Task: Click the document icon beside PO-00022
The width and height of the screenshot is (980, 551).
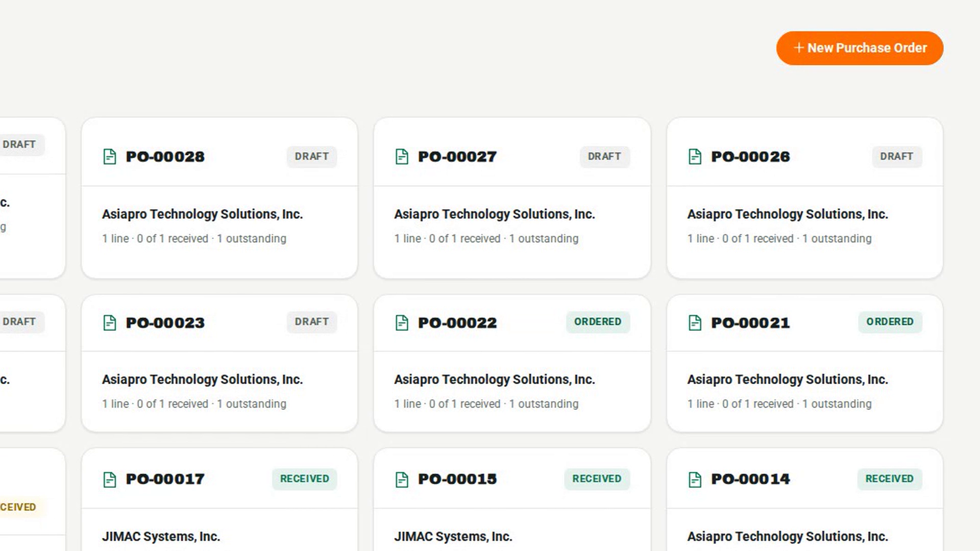Action: [x=402, y=323]
